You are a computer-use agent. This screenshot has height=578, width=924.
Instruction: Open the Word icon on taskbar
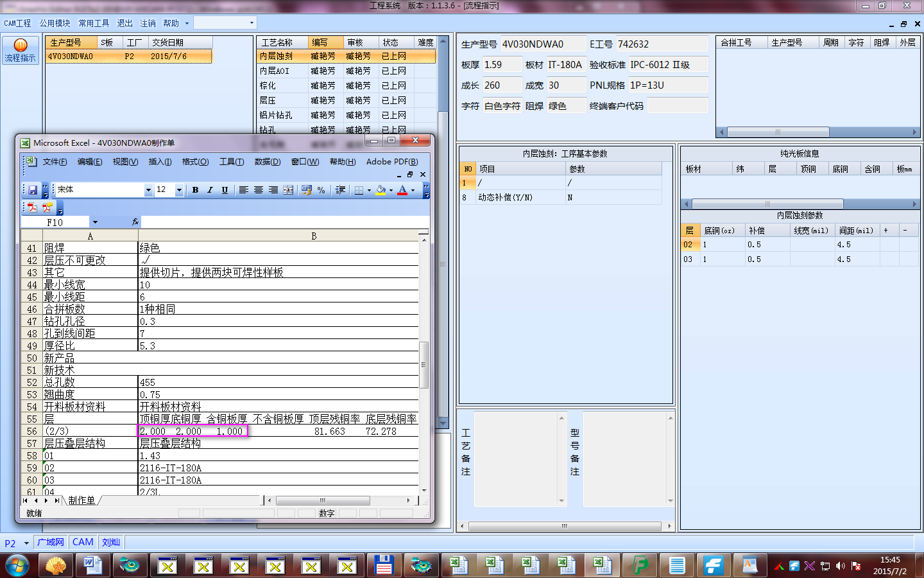[x=93, y=566]
